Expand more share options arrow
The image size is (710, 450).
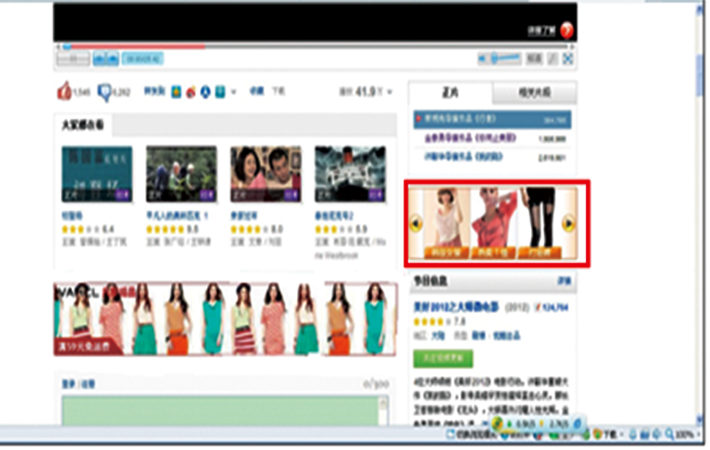point(234,92)
